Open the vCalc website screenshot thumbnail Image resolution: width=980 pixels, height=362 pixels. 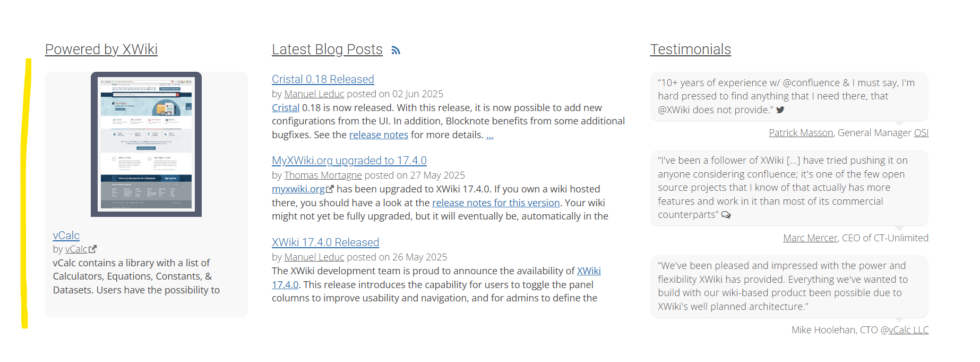tap(146, 144)
